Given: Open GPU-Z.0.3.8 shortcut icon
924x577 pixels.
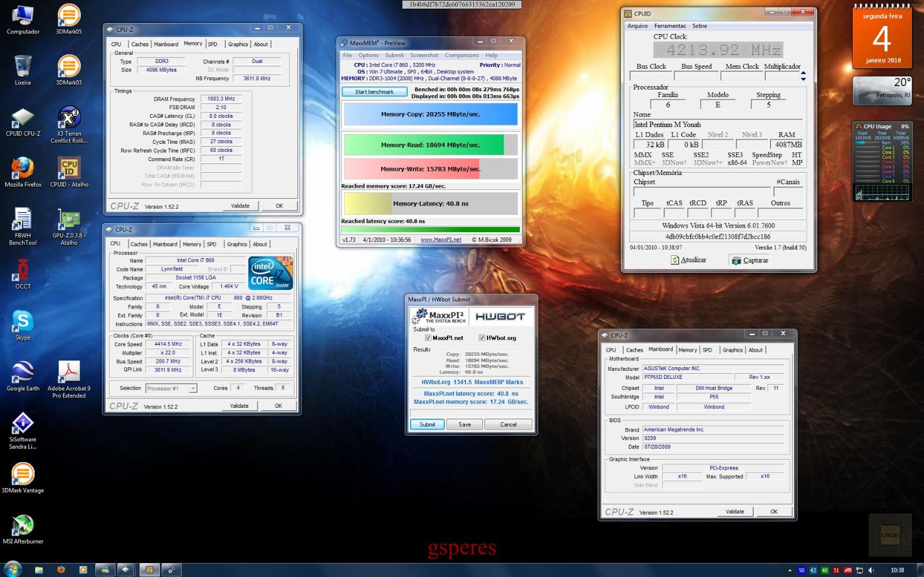Looking at the screenshot, I should [69, 226].
